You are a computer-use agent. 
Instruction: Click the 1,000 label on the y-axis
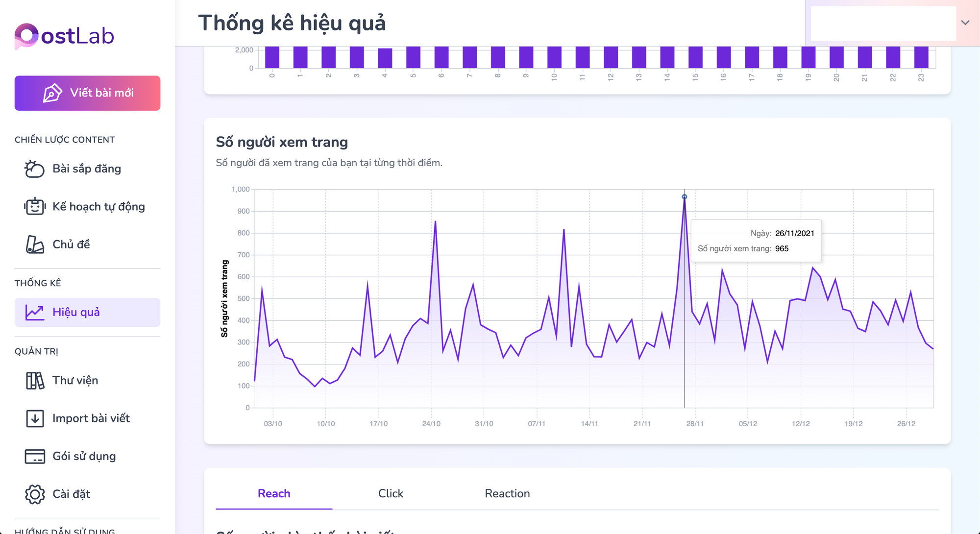241,190
